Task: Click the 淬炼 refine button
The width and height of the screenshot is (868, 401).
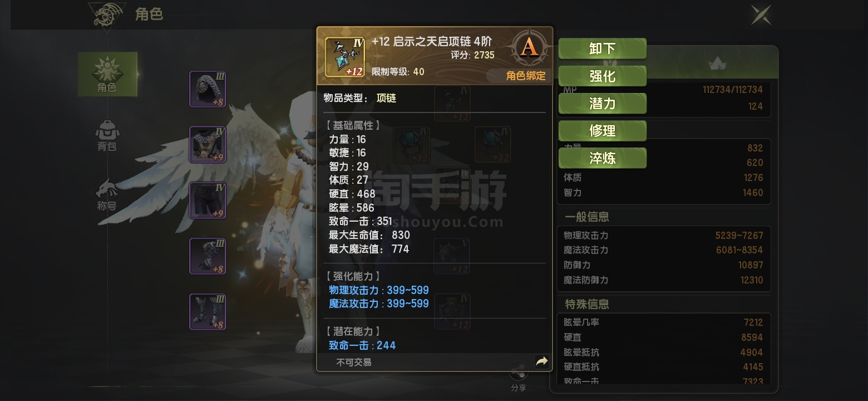Action: coord(602,158)
